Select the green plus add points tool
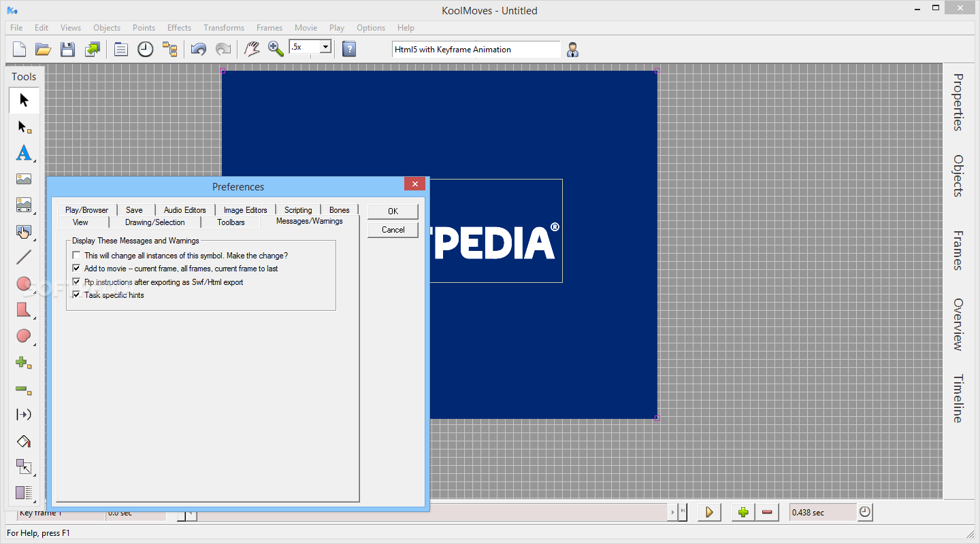This screenshot has height=544, width=980. pyautogui.click(x=24, y=362)
